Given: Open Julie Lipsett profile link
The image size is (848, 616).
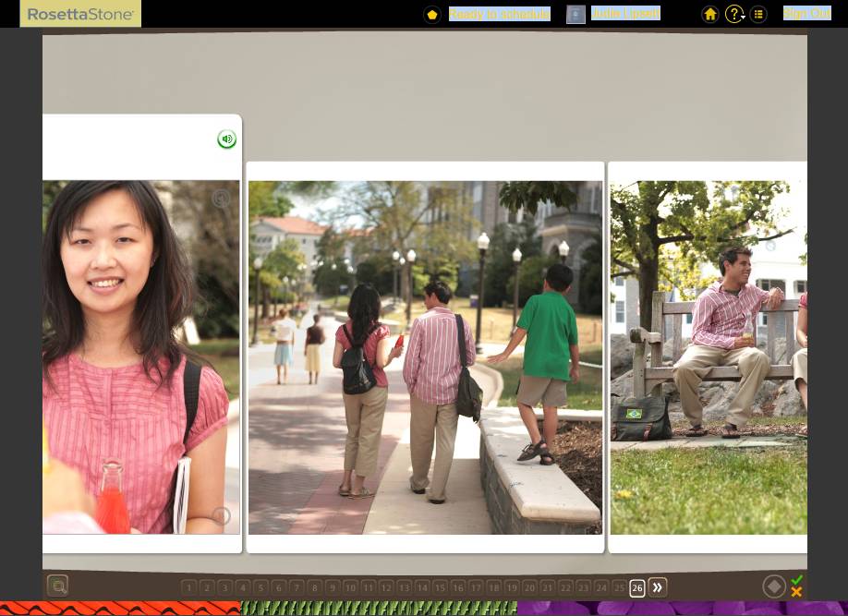Looking at the screenshot, I should (625, 13).
